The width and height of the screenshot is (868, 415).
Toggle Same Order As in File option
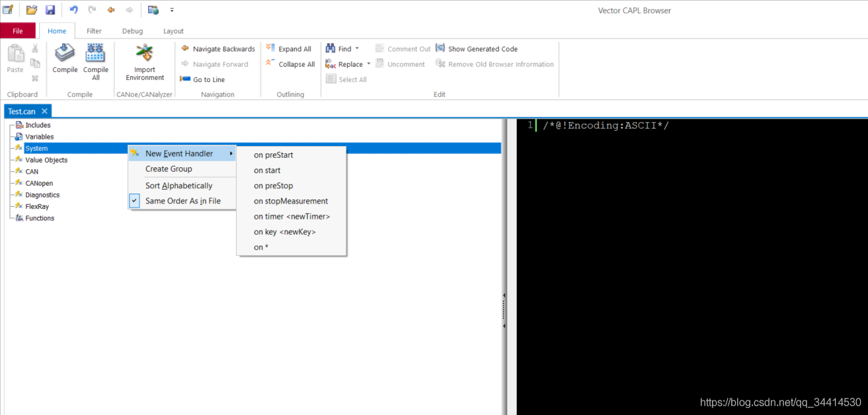(182, 201)
